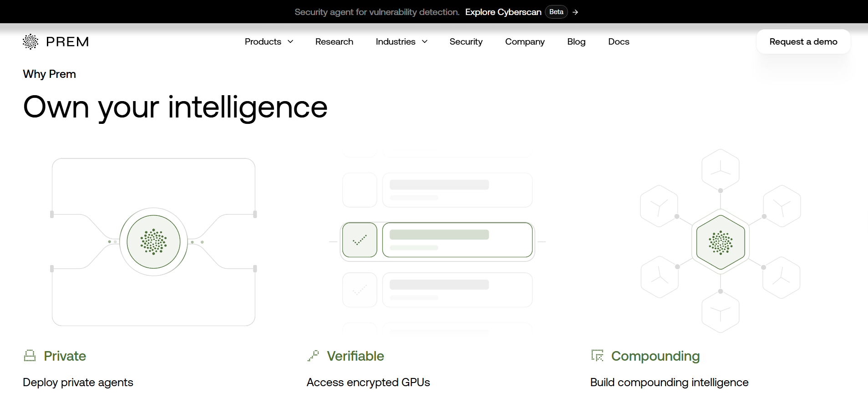Expand the Products dropdown chevron
This screenshot has height=393, width=868.
click(290, 42)
